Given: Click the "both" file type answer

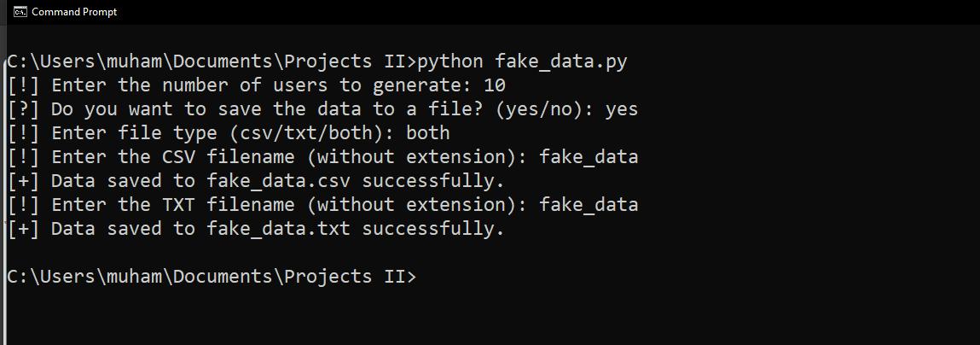Looking at the screenshot, I should click(427, 133).
